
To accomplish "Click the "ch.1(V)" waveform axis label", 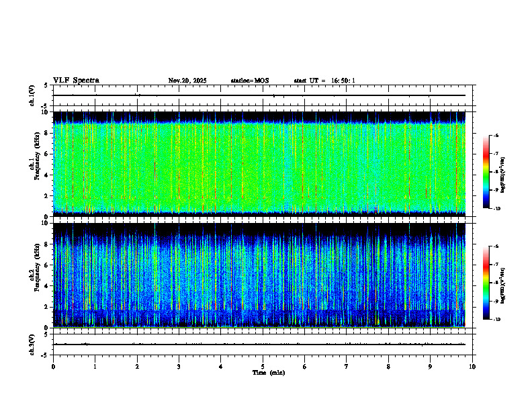I will click(32, 95).
